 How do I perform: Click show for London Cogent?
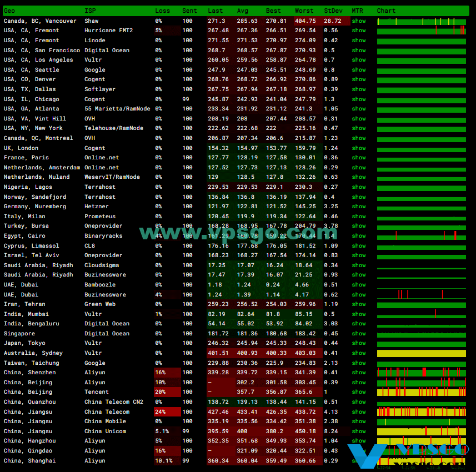click(x=358, y=148)
